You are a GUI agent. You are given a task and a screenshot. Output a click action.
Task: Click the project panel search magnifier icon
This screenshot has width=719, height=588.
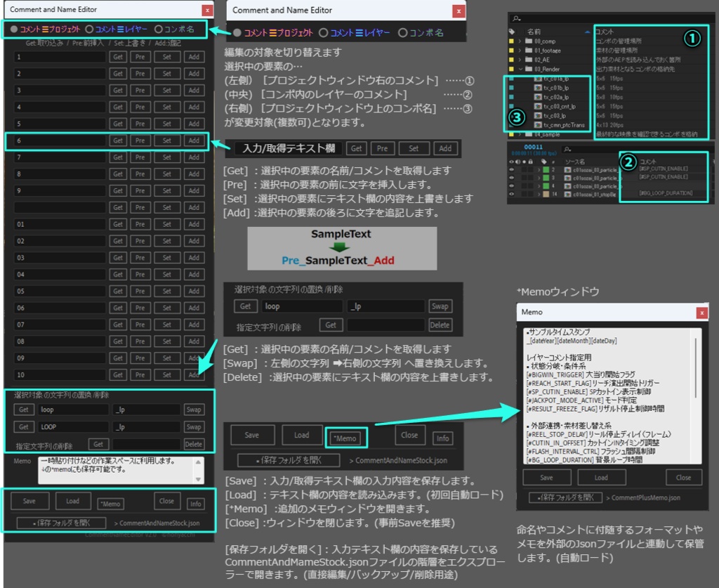coord(517,18)
